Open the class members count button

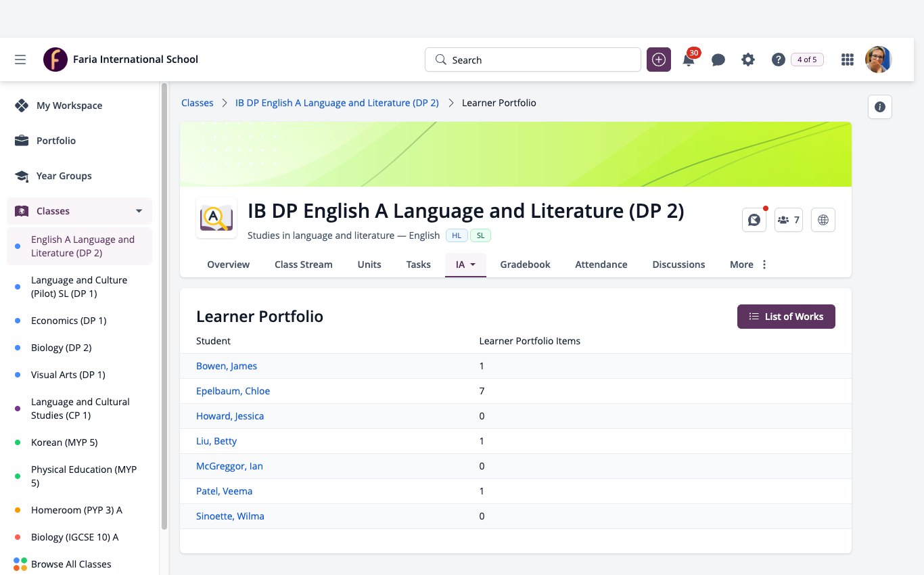[x=789, y=220]
